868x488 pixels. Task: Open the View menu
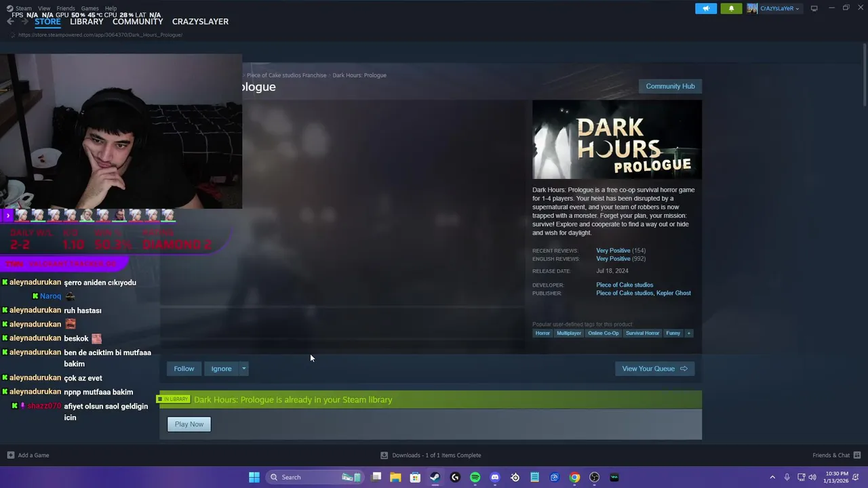(x=44, y=8)
